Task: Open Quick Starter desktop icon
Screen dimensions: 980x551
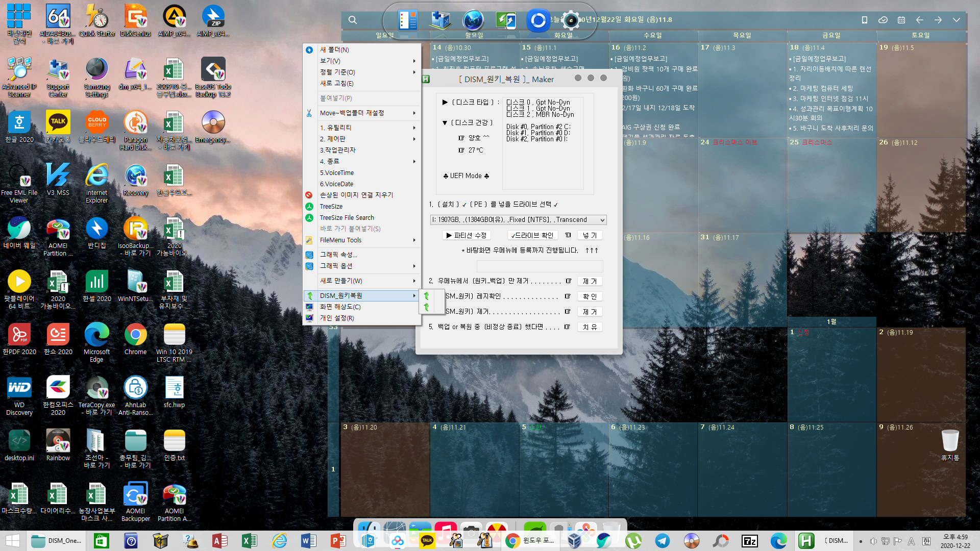Action: pyautogui.click(x=97, y=20)
